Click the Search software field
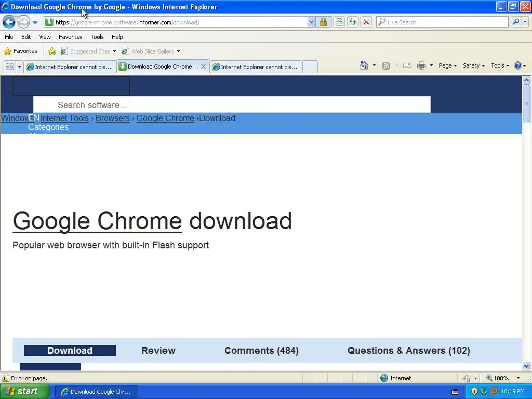Image resolution: width=532 pixels, height=399 pixels. tap(232, 105)
